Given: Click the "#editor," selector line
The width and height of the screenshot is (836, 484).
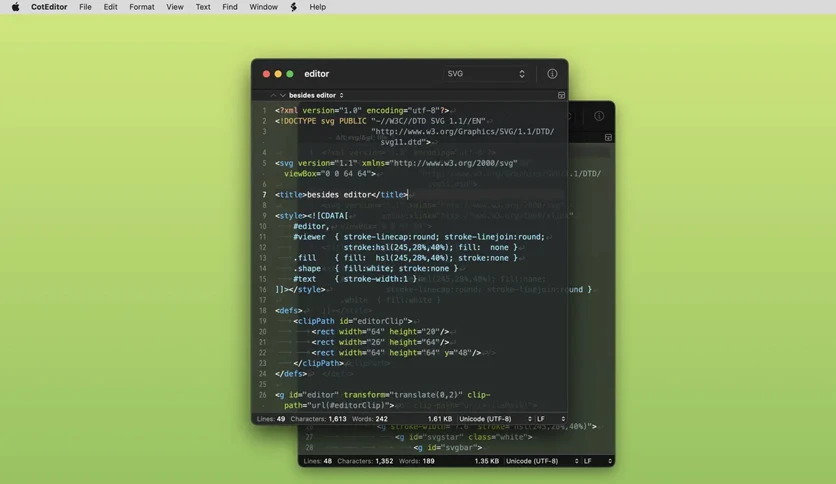Looking at the screenshot, I should click(311, 227).
